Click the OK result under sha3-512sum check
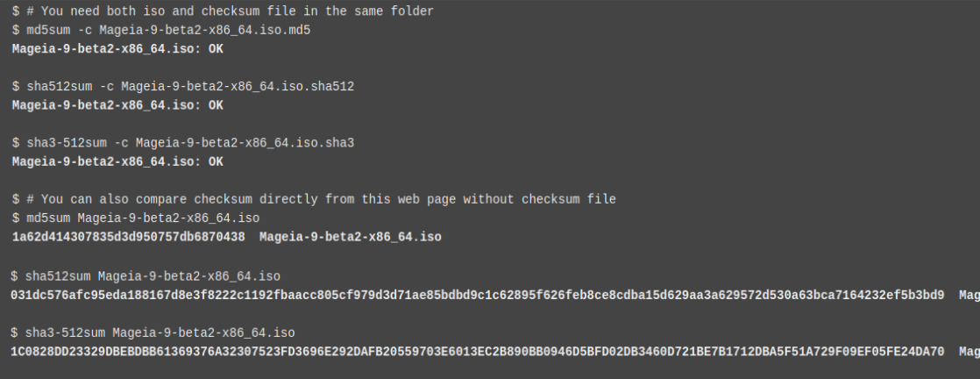 tap(216, 161)
